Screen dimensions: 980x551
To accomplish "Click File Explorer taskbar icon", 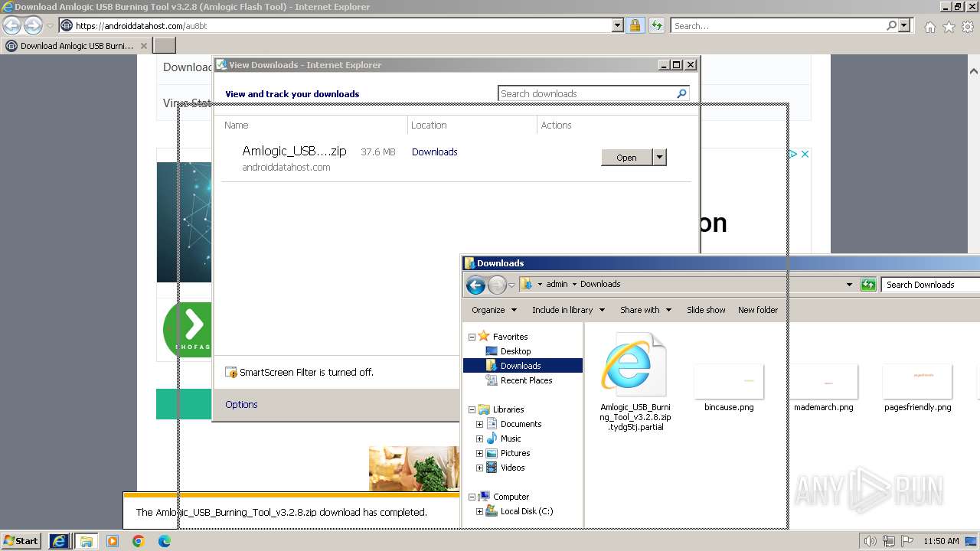I will (86, 541).
